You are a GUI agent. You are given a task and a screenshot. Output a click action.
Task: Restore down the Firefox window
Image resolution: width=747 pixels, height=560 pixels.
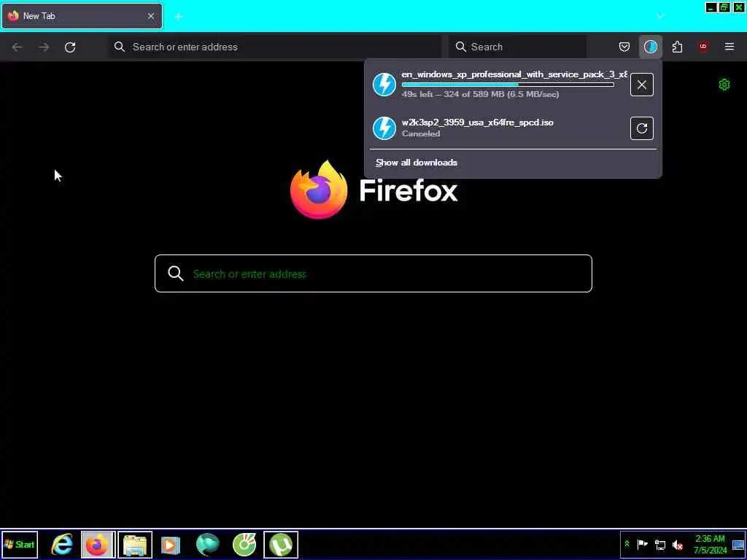pos(724,7)
